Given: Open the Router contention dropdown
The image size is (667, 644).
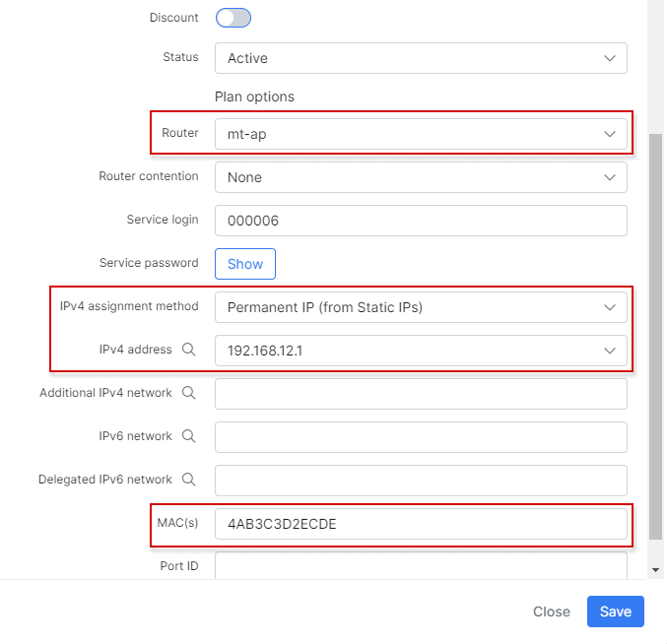Looking at the screenshot, I should coord(421,177).
